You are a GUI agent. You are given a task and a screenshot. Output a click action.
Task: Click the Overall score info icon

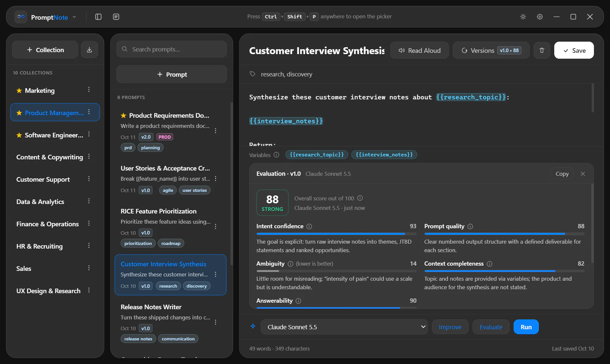pos(360,198)
